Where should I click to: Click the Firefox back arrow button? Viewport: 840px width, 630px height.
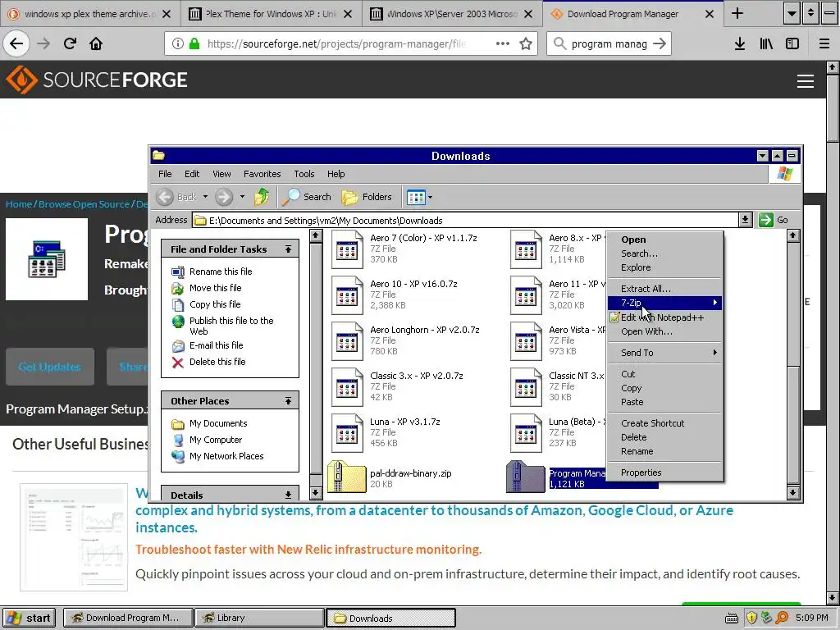[x=16, y=43]
